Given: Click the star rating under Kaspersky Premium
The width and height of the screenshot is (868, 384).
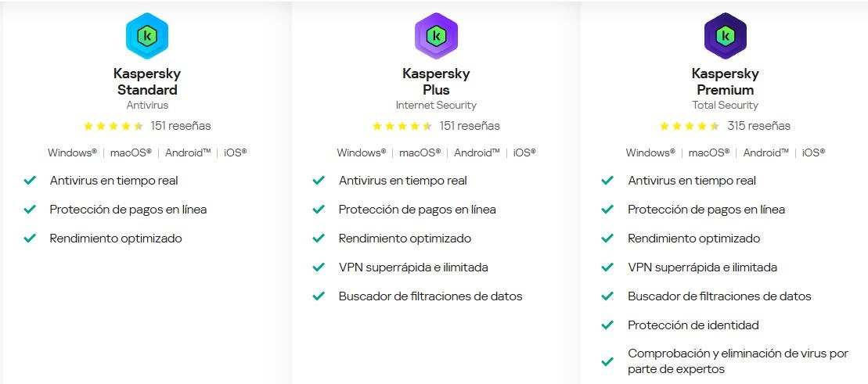Looking at the screenshot, I should [x=690, y=126].
